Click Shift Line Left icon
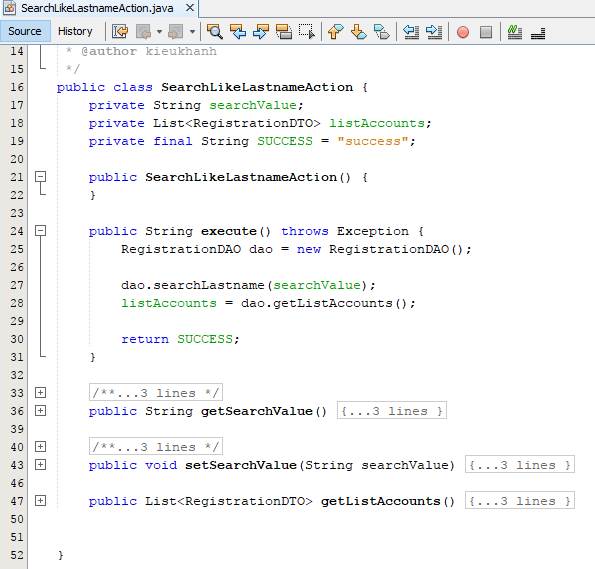 click(411, 32)
